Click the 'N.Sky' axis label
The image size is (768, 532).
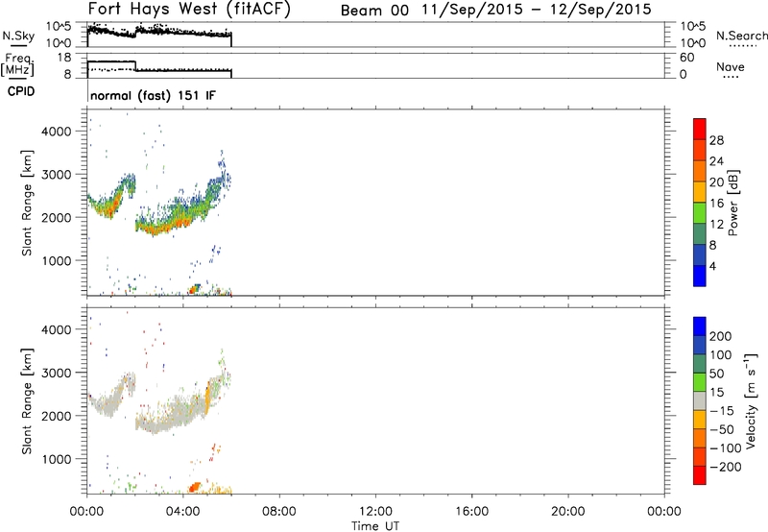[x=18, y=36]
